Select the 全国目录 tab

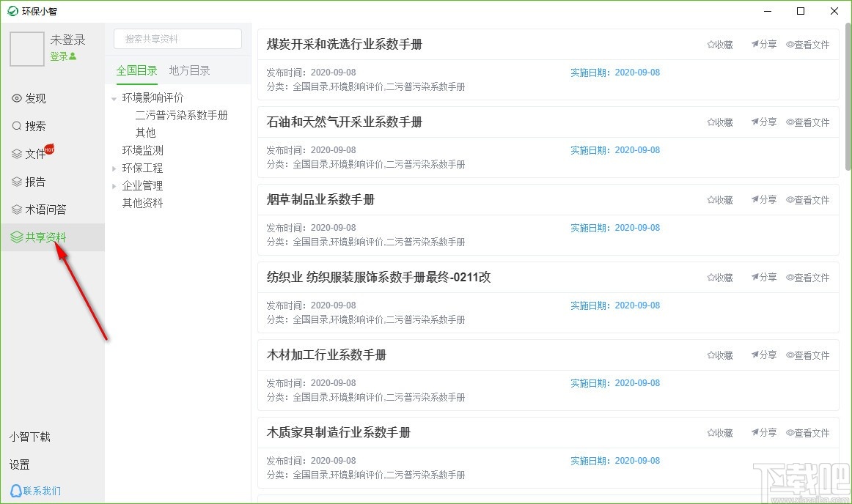tap(136, 70)
